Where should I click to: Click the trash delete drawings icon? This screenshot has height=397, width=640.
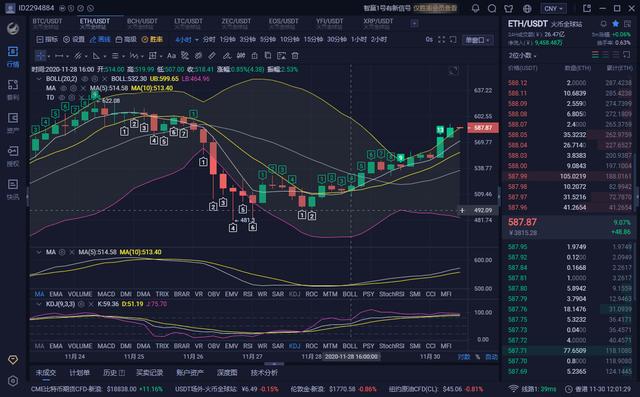(295, 55)
